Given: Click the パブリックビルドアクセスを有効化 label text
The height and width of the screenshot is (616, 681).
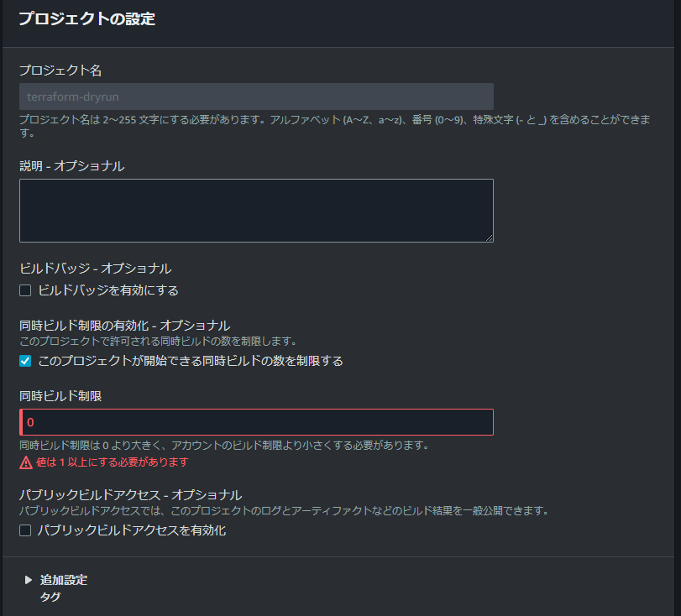Looking at the screenshot, I should pyautogui.click(x=132, y=530).
